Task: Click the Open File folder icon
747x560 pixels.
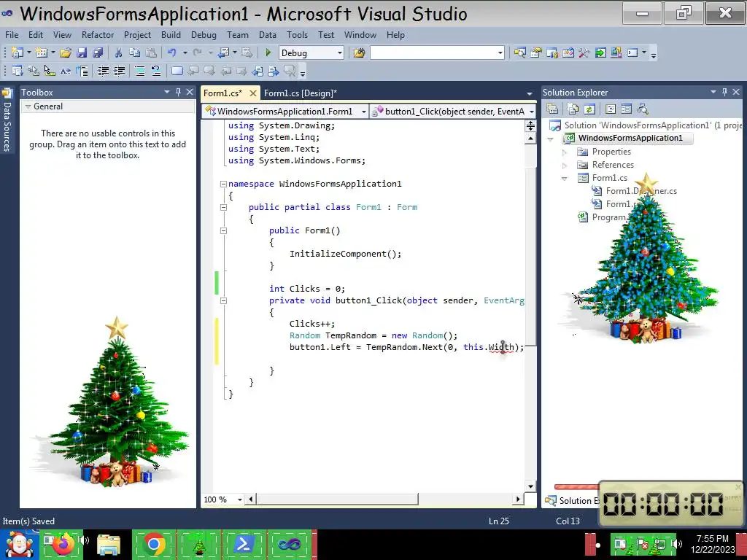Action: (x=66, y=52)
